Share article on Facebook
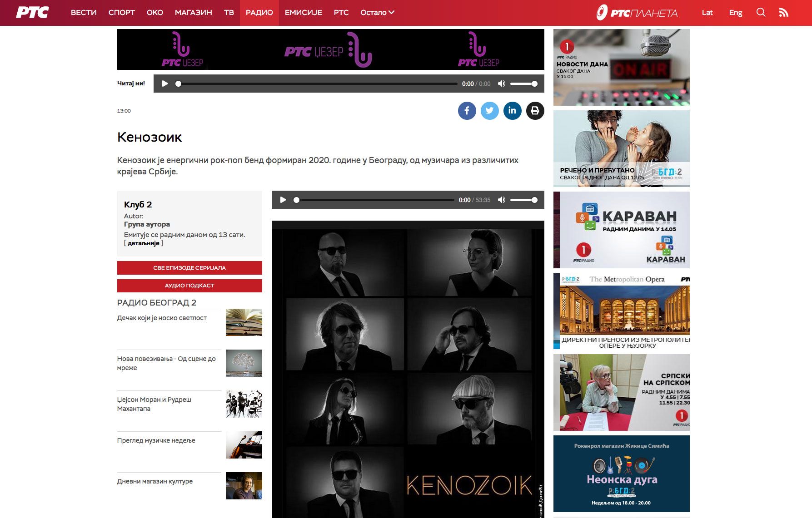The image size is (812, 518). pos(467,111)
